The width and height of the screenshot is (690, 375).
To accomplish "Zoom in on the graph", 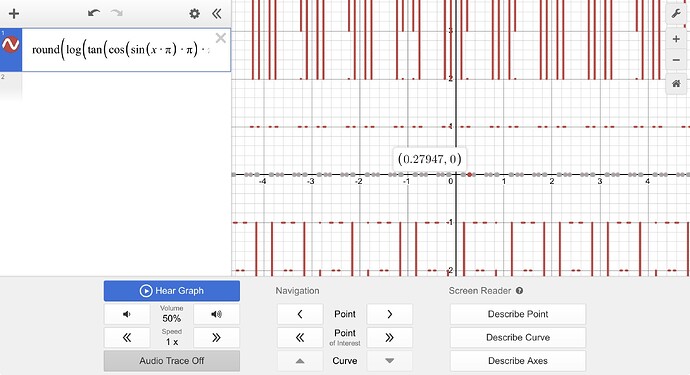I will click(676, 39).
